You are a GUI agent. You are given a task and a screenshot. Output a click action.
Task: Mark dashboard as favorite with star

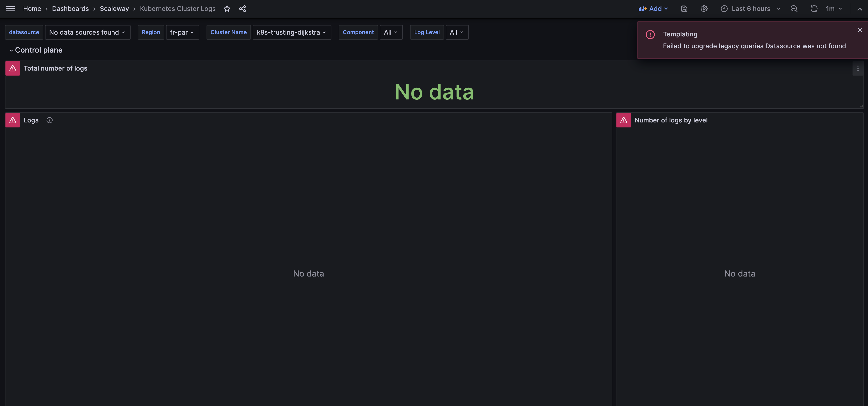227,9
